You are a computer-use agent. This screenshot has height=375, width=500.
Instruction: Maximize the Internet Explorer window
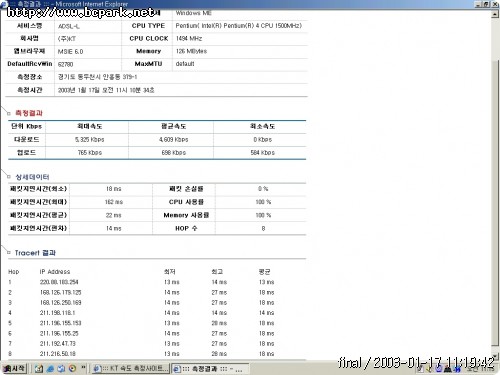tap(486, 4)
